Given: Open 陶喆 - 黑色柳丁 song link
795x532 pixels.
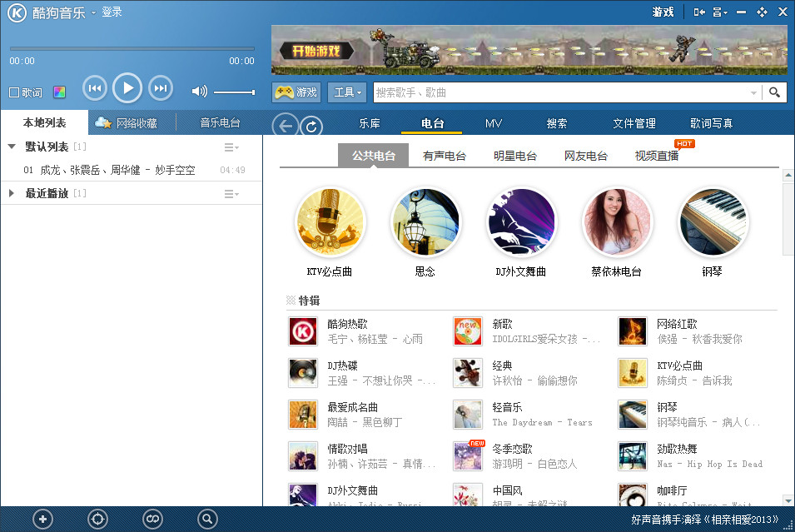Looking at the screenshot, I should click(365, 422).
